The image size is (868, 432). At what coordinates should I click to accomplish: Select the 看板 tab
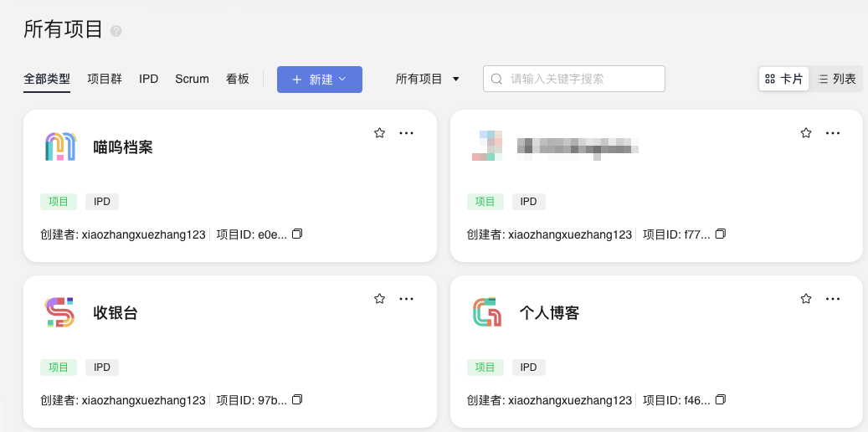point(238,79)
